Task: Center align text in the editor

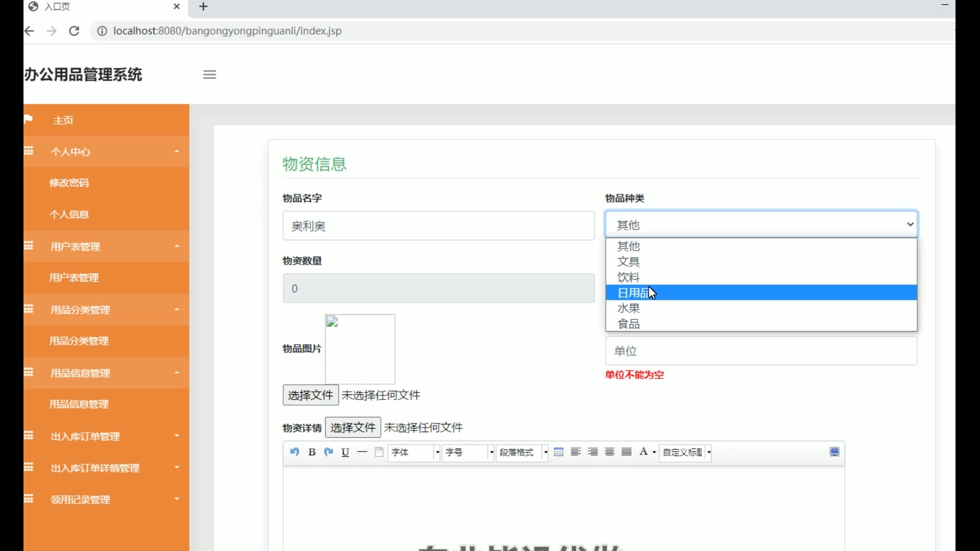Action: point(609,452)
